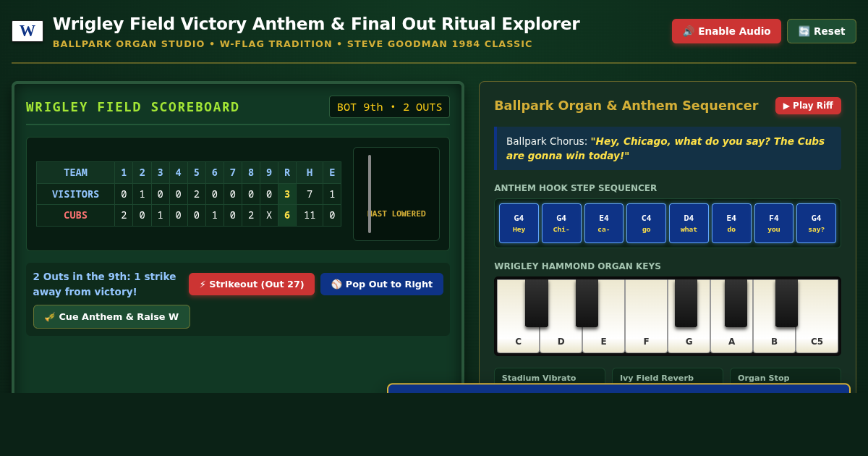Click the CUBS team row label
This screenshot has height=456, width=868.
click(75, 215)
